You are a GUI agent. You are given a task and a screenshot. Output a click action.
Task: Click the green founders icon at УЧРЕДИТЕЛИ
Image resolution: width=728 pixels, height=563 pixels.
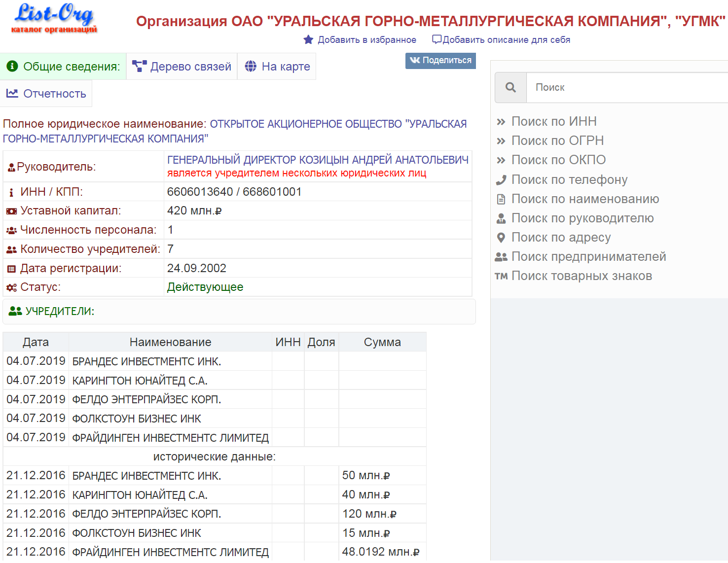(15, 311)
